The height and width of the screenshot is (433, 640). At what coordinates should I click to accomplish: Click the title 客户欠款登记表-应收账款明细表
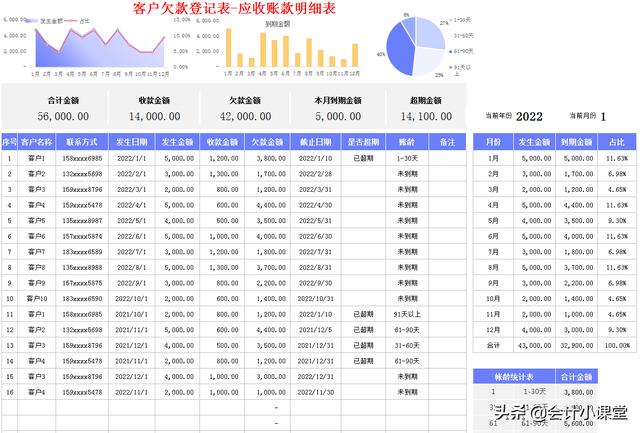coord(234,9)
